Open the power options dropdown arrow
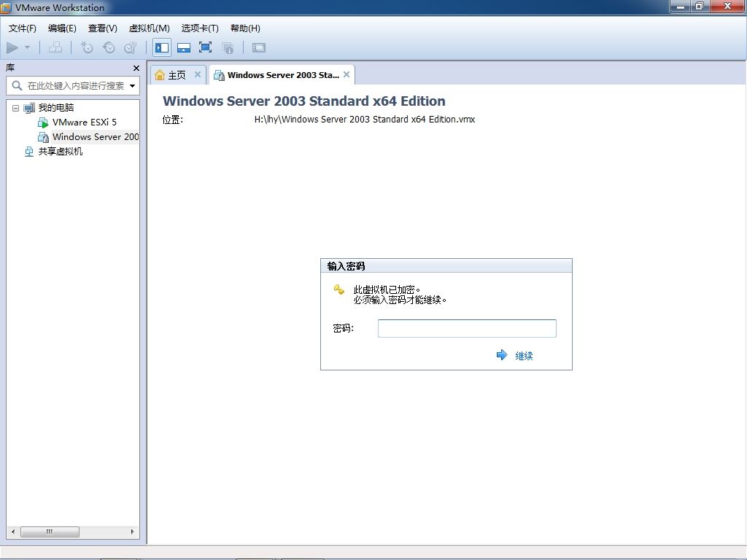 [27, 47]
